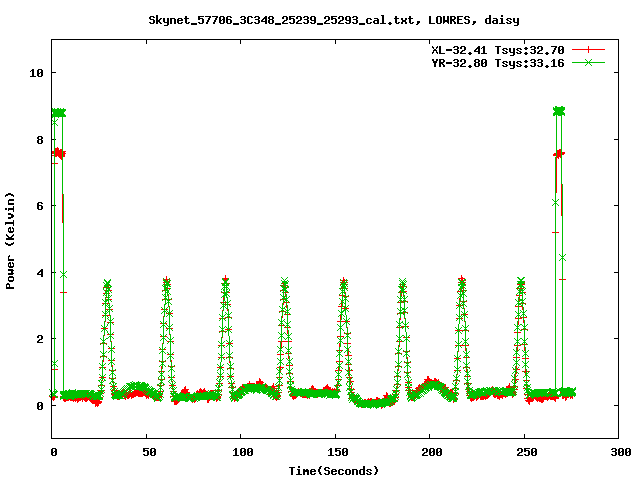
Task: Click the green calibration spike top near 268 seconds
Action: pyautogui.click(x=559, y=111)
